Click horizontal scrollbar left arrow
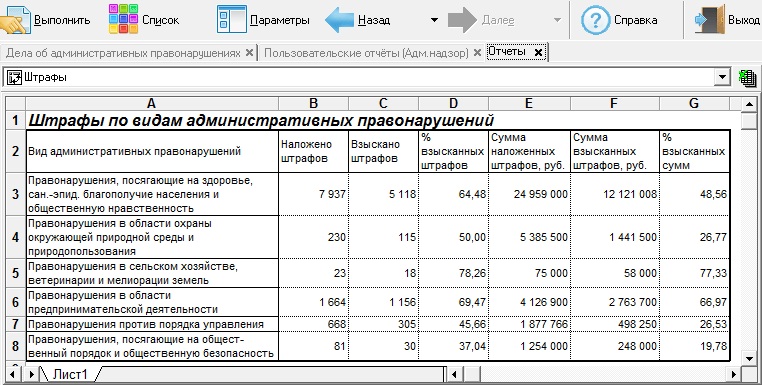This screenshot has width=762, height=385. point(454,374)
